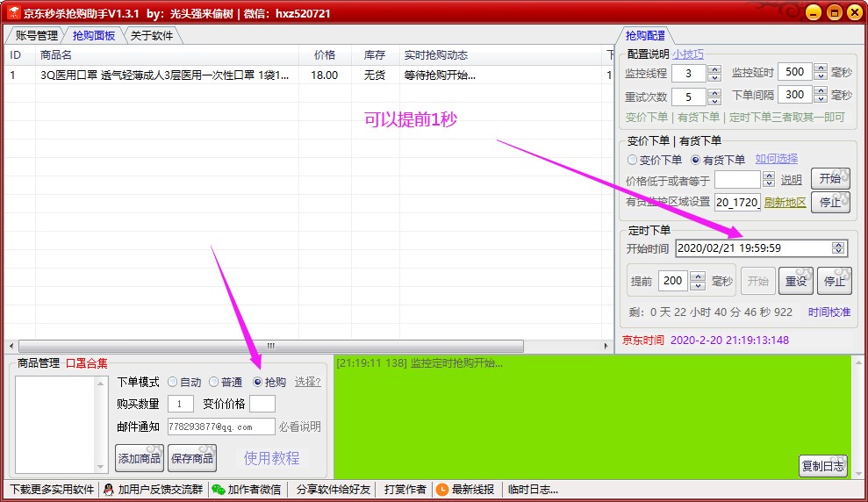
Task: Select 普通 order mode
Action: pos(213,382)
